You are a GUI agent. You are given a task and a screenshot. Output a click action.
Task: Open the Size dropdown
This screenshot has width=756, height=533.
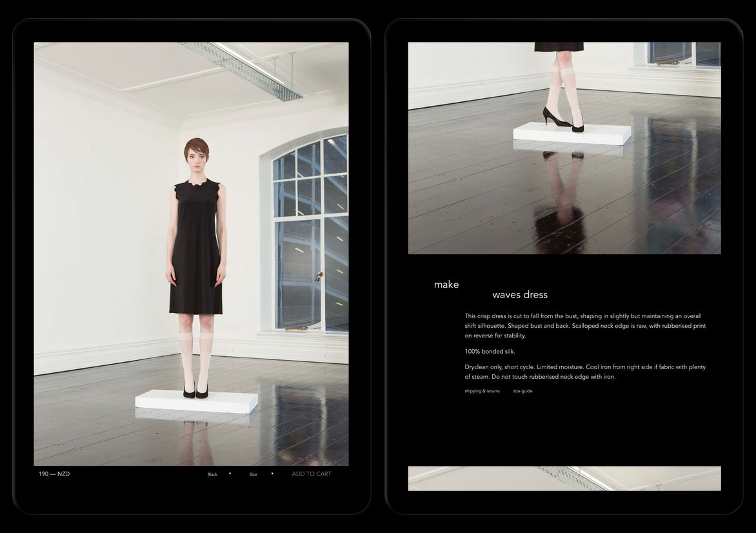point(254,474)
